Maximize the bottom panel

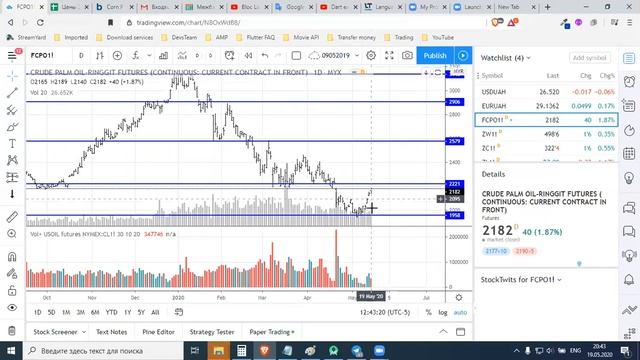[x=460, y=332]
